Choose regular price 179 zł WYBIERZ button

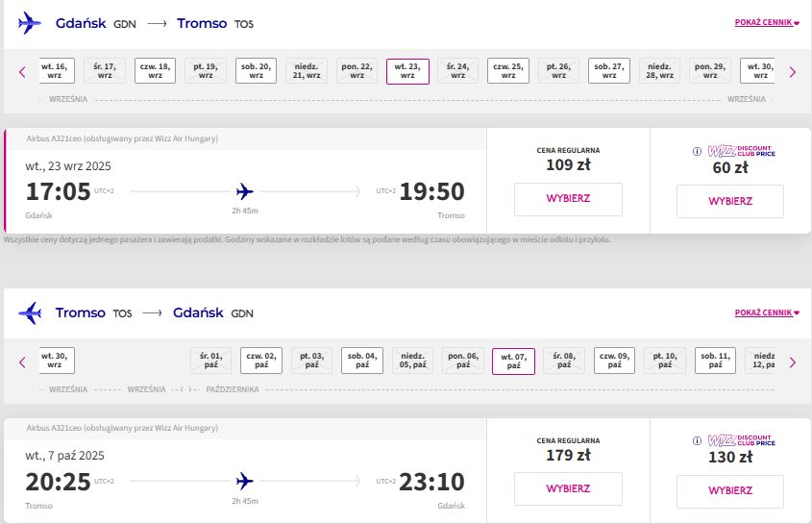click(568, 488)
